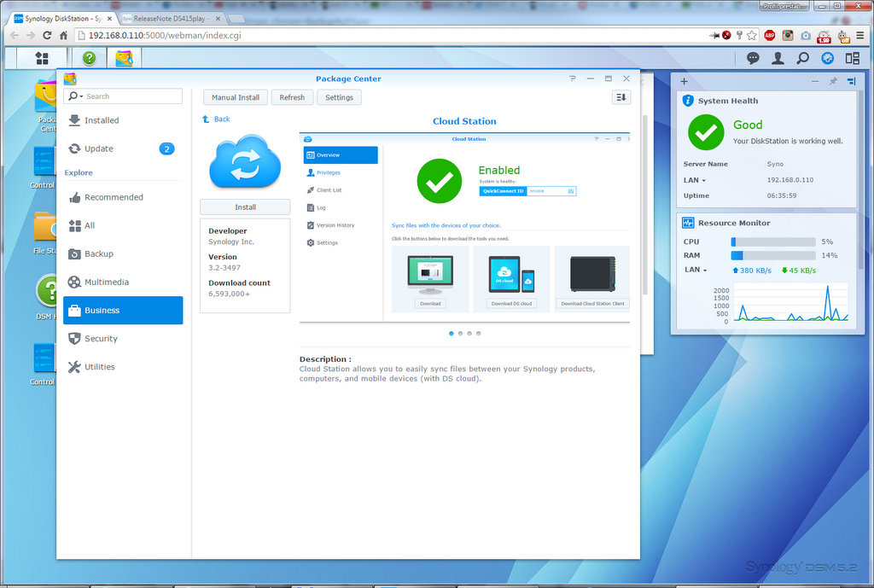Select Business category

tap(123, 311)
